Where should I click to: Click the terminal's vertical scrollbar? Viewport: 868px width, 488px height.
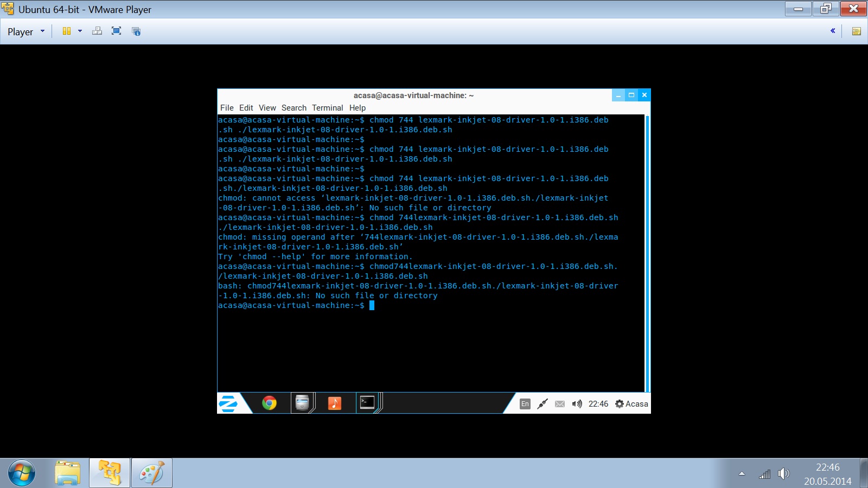(647, 253)
